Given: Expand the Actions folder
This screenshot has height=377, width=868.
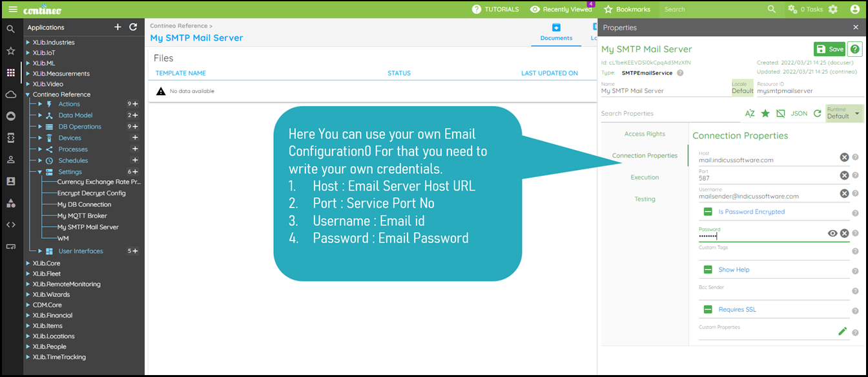Looking at the screenshot, I should tap(40, 104).
